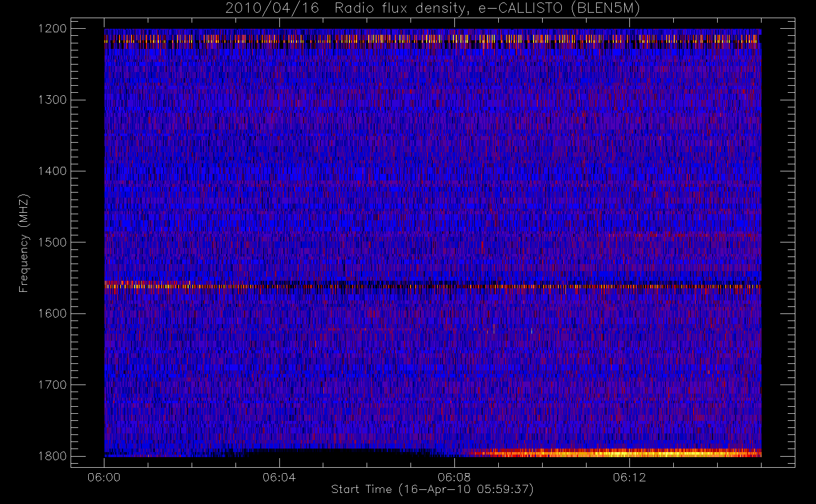Viewport: 816px width, 504px height.
Task: Select the 1800 frequency axis label
Action: coord(52,456)
